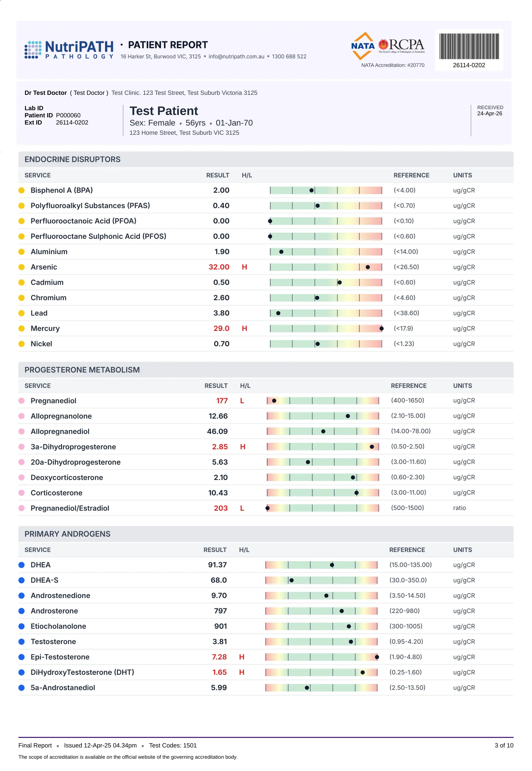Click the blue dot beside 5a-Androstanediol

[x=21, y=688]
